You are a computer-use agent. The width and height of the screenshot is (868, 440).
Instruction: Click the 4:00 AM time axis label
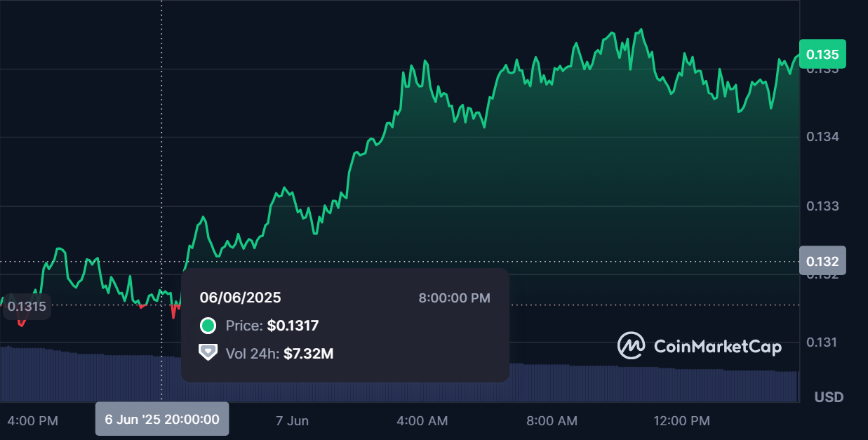[422, 421]
